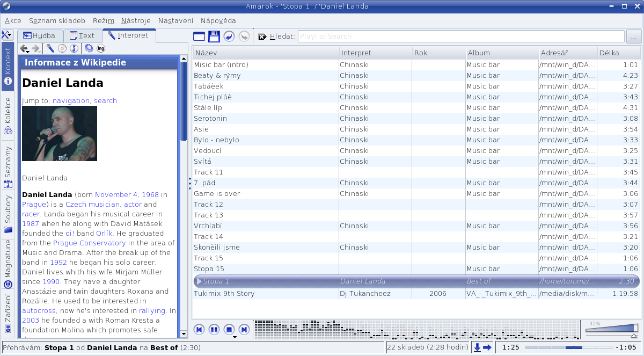The image size is (644, 356).
Task: Select the 'Serotonin' track row
Action: (416, 118)
